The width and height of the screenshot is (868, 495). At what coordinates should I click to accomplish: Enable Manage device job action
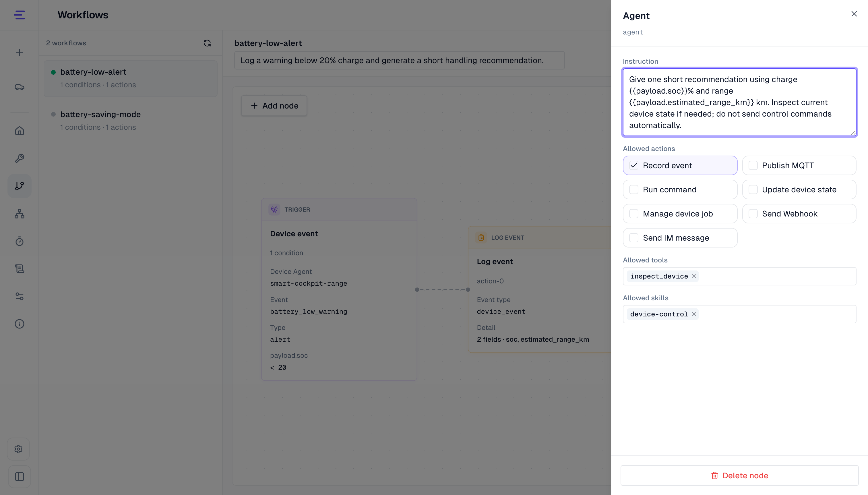tap(680, 214)
